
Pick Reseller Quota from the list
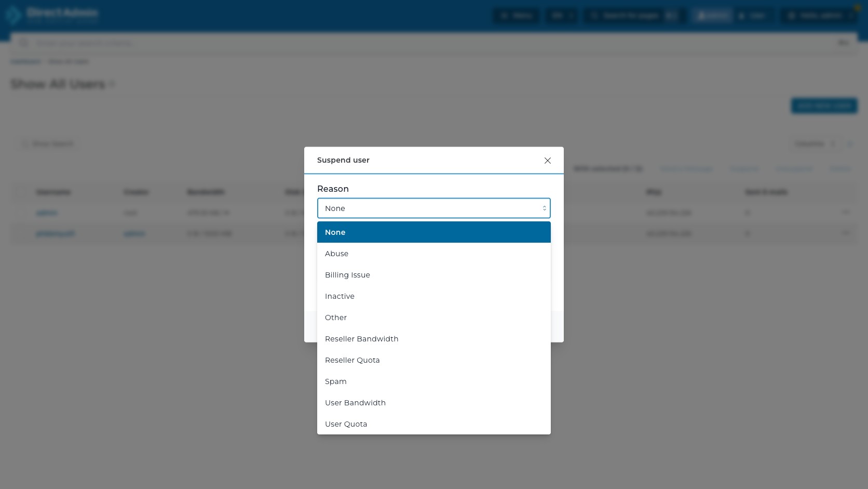pyautogui.click(x=433, y=360)
